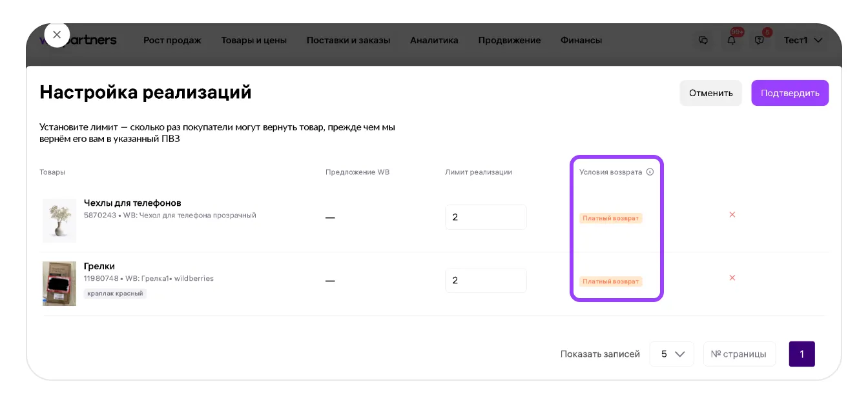
Task: Expand the Тест1 account dropdown
Action: (803, 40)
